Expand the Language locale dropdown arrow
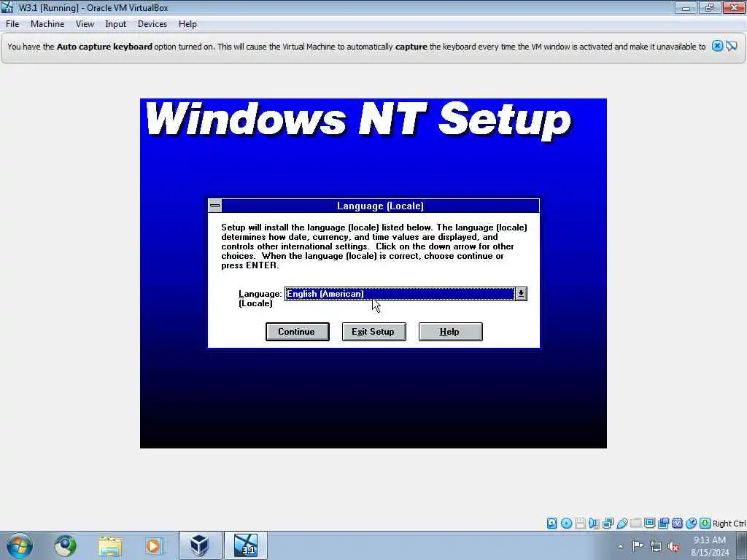The width and height of the screenshot is (747, 560). click(x=521, y=294)
